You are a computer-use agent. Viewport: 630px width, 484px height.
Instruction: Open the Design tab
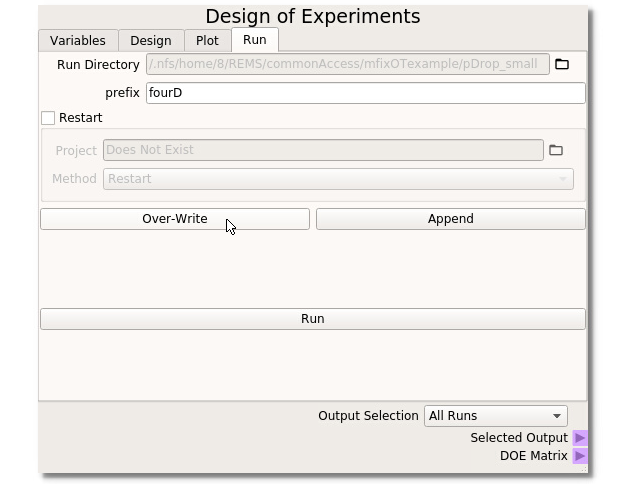(x=151, y=41)
